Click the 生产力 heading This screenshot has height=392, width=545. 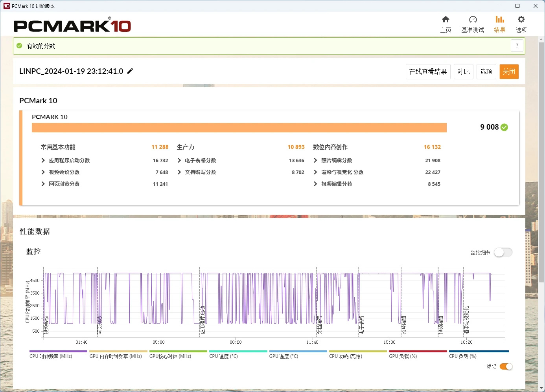pos(186,147)
